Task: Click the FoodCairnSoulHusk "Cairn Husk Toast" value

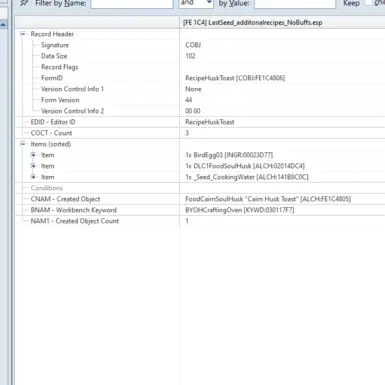Action: click(x=268, y=199)
